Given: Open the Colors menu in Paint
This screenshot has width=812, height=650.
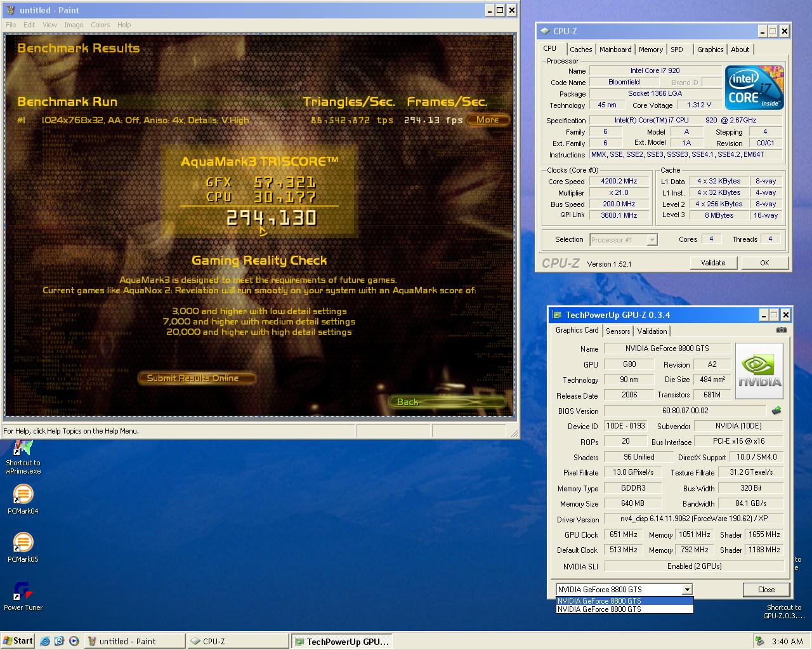Looking at the screenshot, I should pos(100,25).
